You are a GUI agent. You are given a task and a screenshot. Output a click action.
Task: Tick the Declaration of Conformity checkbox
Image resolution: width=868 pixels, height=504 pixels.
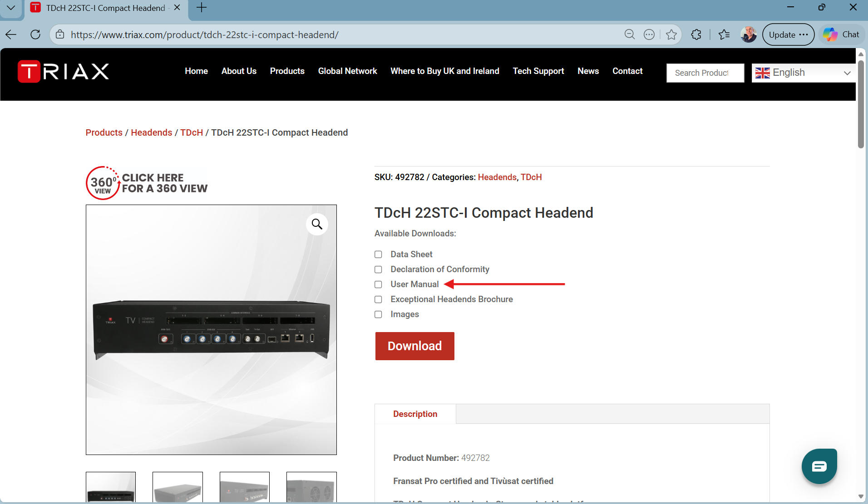tap(378, 269)
